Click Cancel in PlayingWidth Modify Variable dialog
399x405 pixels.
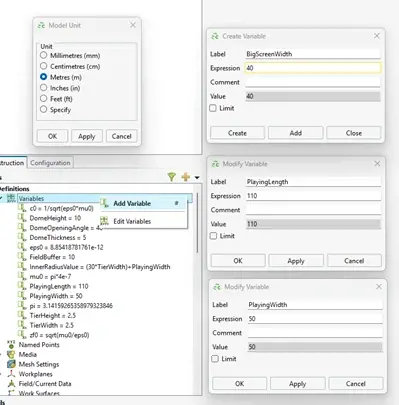pos(356,383)
